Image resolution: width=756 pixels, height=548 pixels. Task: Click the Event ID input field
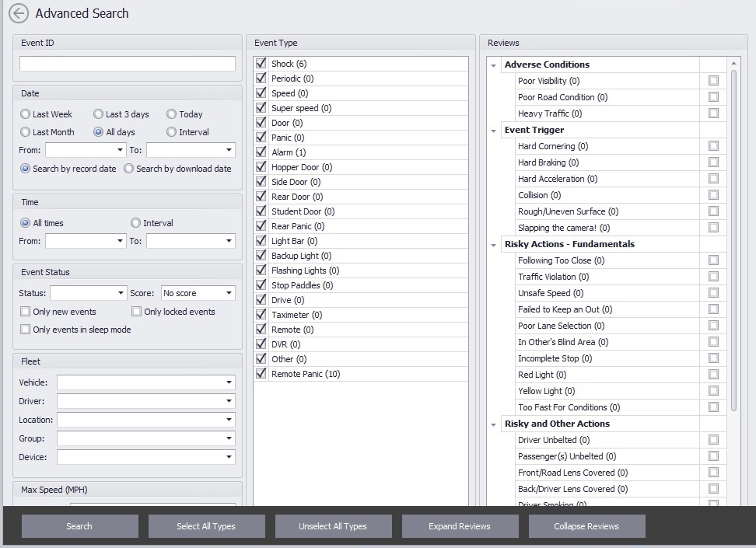(x=127, y=64)
